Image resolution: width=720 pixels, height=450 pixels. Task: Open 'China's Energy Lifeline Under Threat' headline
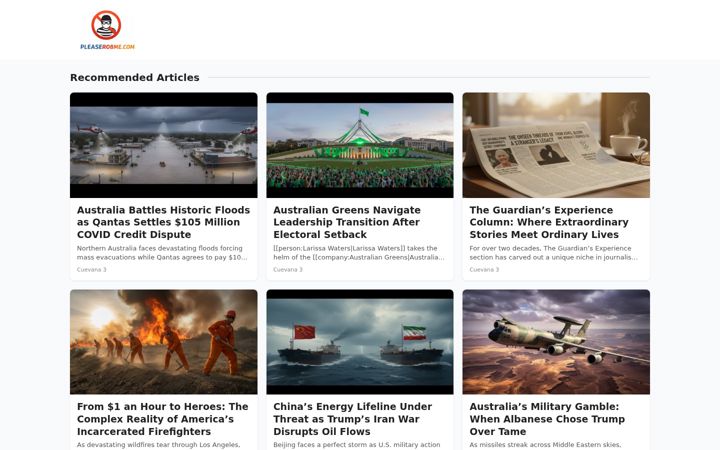[x=352, y=419]
